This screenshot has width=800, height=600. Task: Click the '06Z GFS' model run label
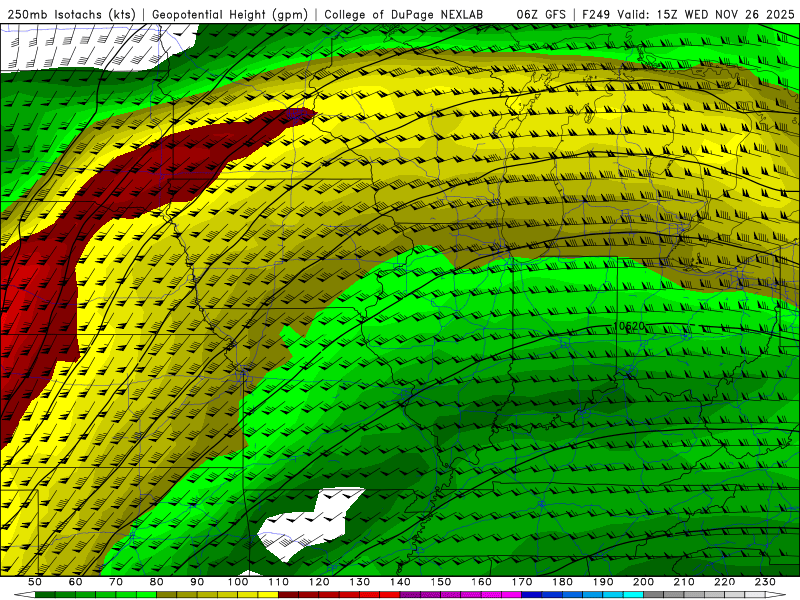click(541, 14)
